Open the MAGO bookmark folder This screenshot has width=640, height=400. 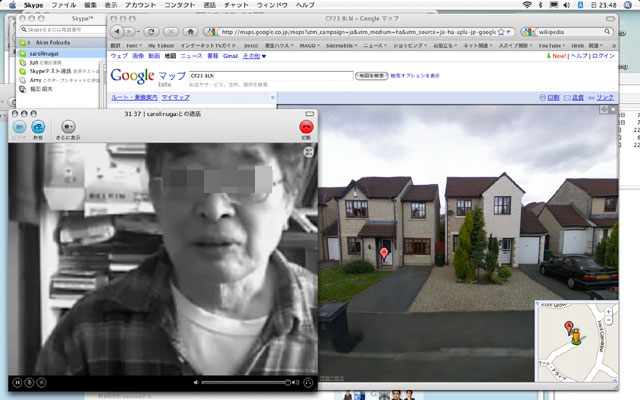click(x=311, y=46)
